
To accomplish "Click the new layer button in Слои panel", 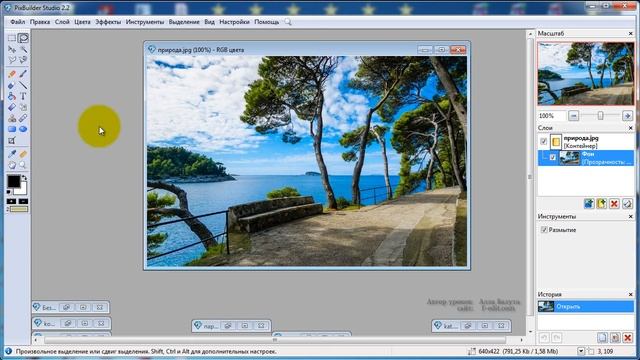I will click(x=602, y=204).
